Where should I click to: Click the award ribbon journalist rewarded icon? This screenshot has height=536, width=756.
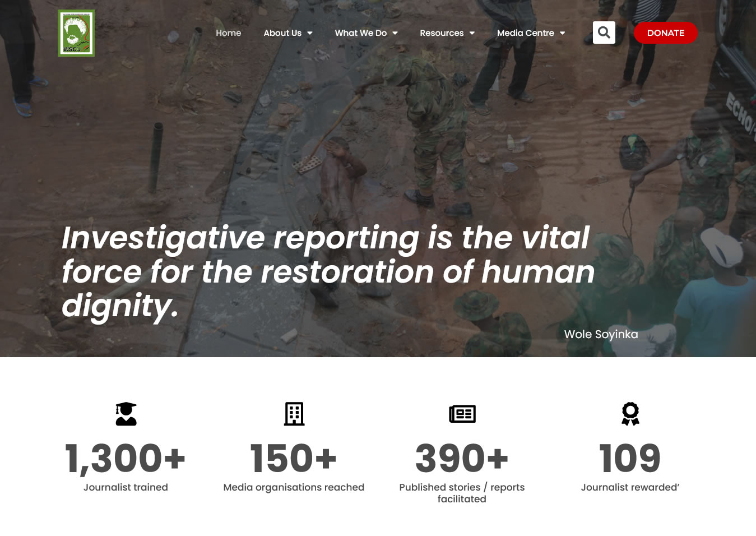(x=630, y=414)
